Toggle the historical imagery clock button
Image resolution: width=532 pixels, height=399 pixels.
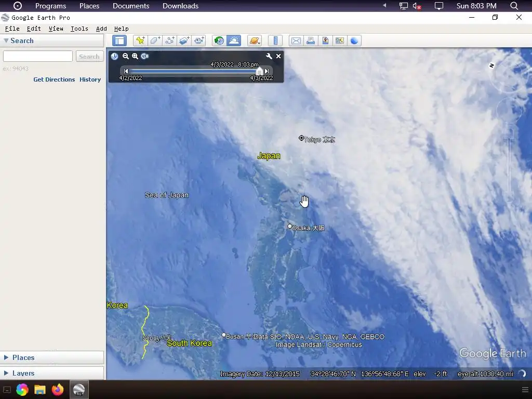point(219,41)
